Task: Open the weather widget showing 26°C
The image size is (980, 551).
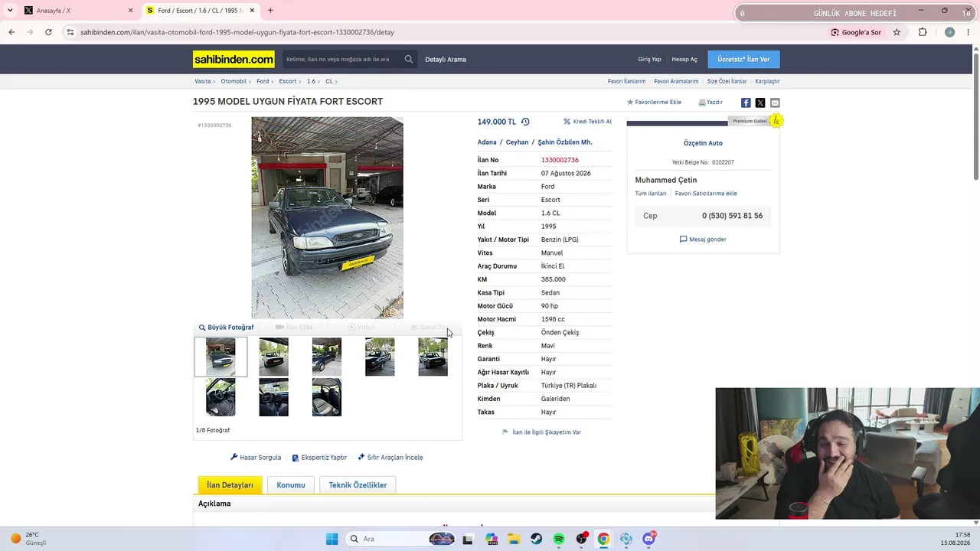Action: click(28, 539)
